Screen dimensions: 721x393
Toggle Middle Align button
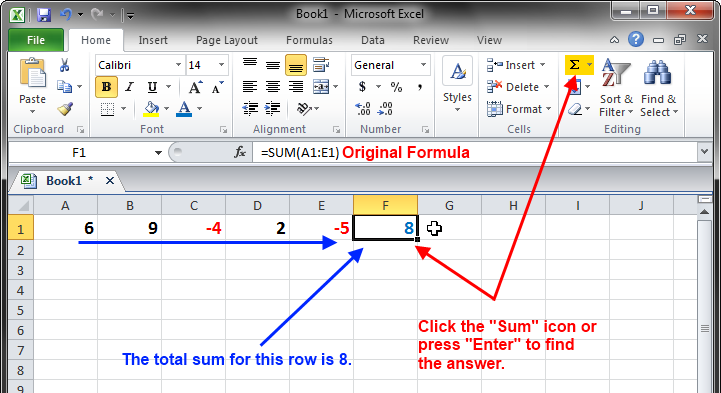pos(273,65)
